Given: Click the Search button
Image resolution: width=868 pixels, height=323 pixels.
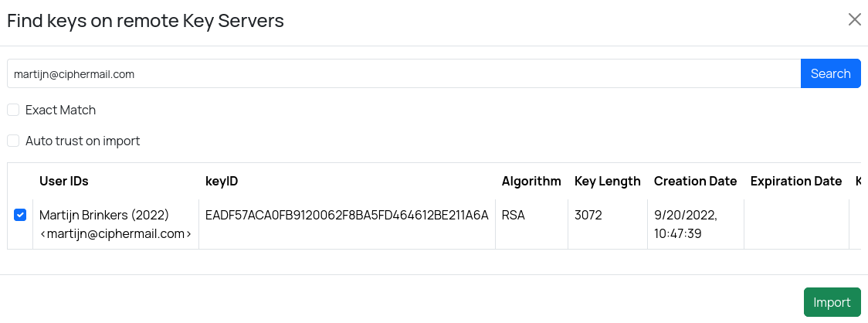Looking at the screenshot, I should [830, 73].
